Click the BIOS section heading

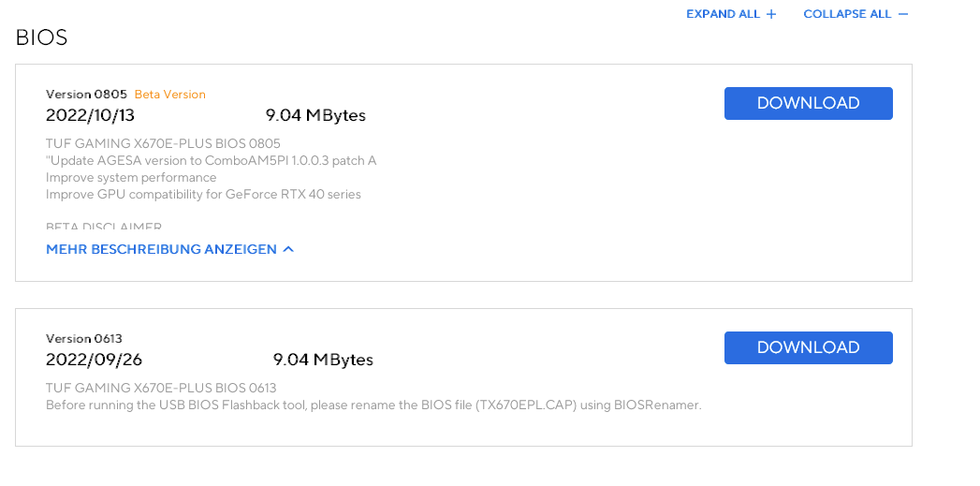pos(41,37)
